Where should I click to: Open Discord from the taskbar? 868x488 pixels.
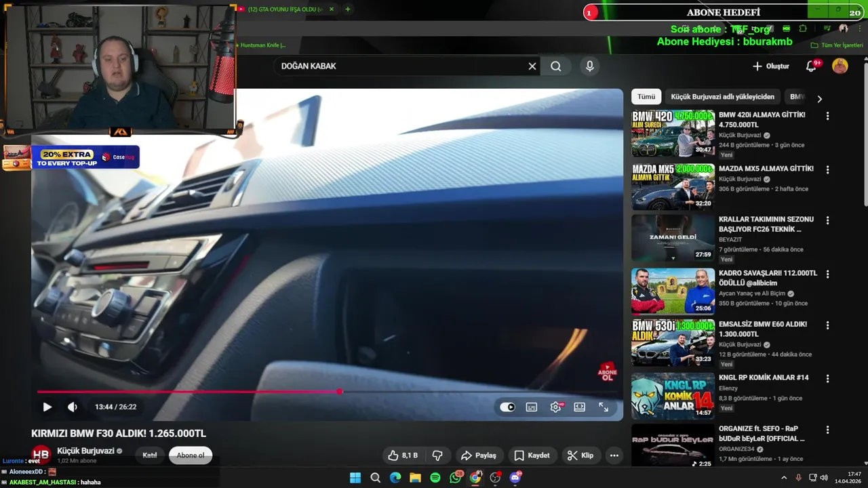(x=515, y=478)
